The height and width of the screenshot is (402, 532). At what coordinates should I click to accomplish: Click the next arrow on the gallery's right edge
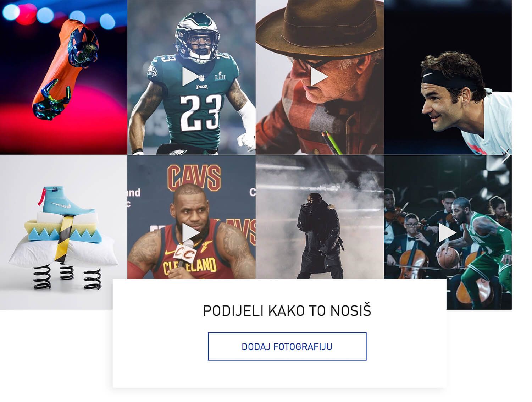point(507,156)
